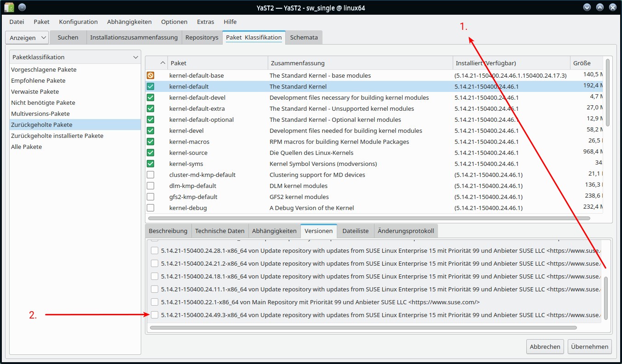
Task: Switch to the Paket Klassifikation tab
Action: pos(254,37)
